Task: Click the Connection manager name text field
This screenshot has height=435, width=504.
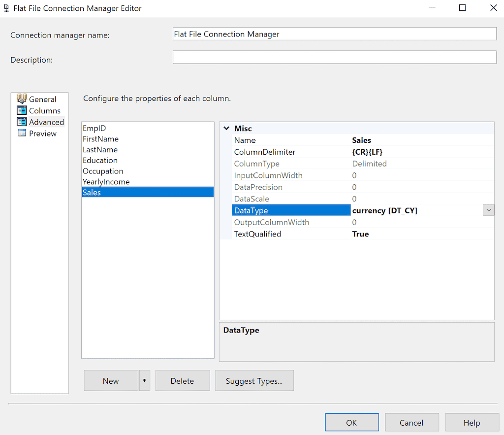Action: click(334, 33)
